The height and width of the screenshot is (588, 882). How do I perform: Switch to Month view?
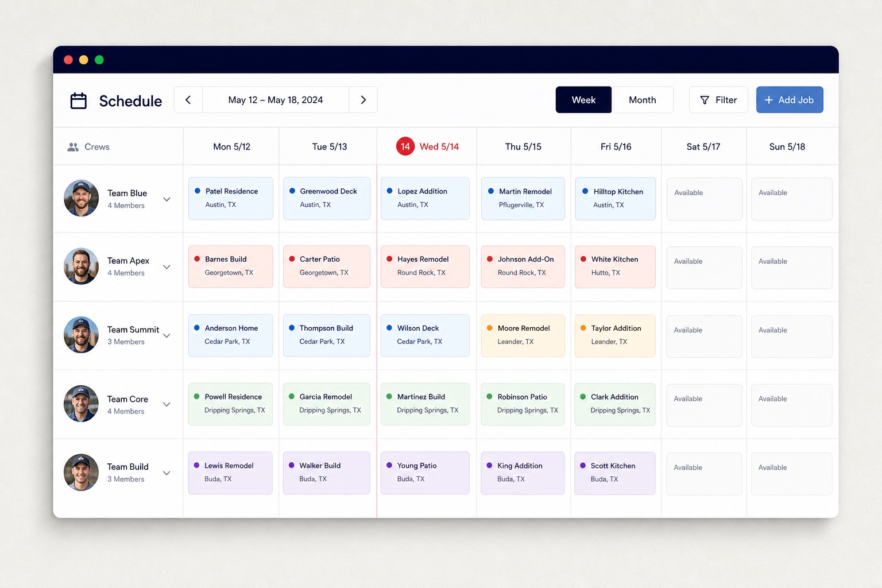pos(642,100)
